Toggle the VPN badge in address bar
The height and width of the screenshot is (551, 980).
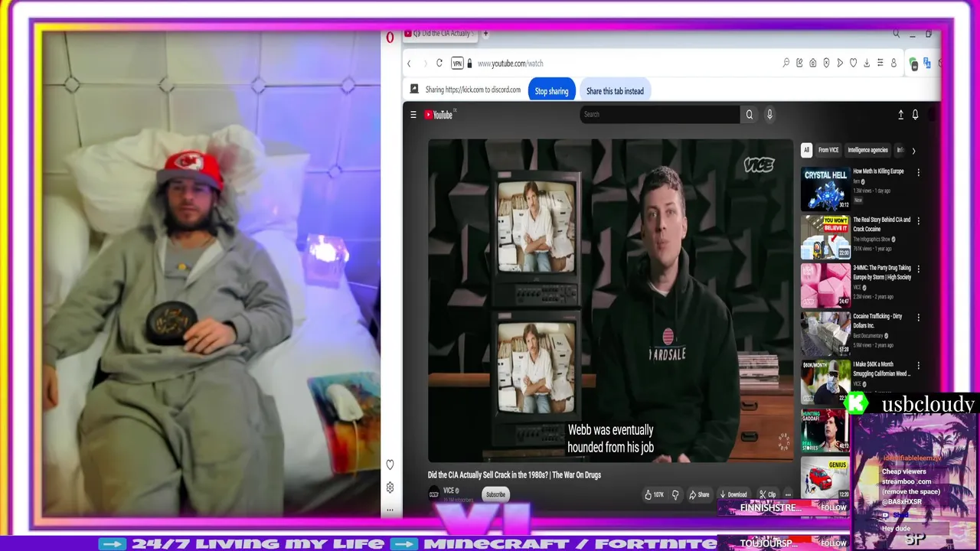(x=457, y=64)
